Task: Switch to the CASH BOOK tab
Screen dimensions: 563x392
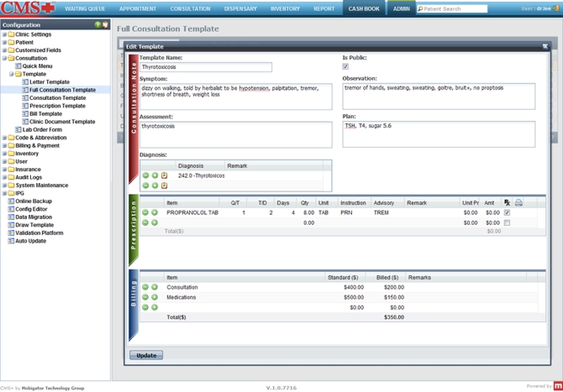Action: [x=366, y=8]
